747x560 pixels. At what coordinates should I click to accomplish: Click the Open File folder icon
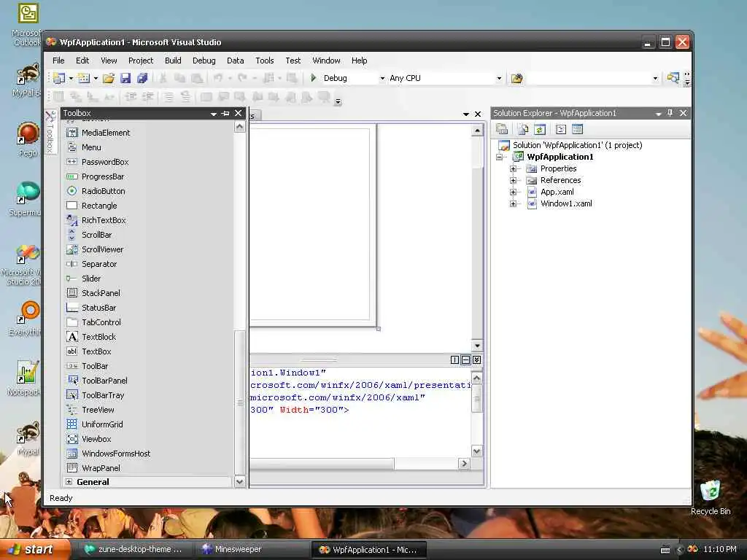coord(109,78)
